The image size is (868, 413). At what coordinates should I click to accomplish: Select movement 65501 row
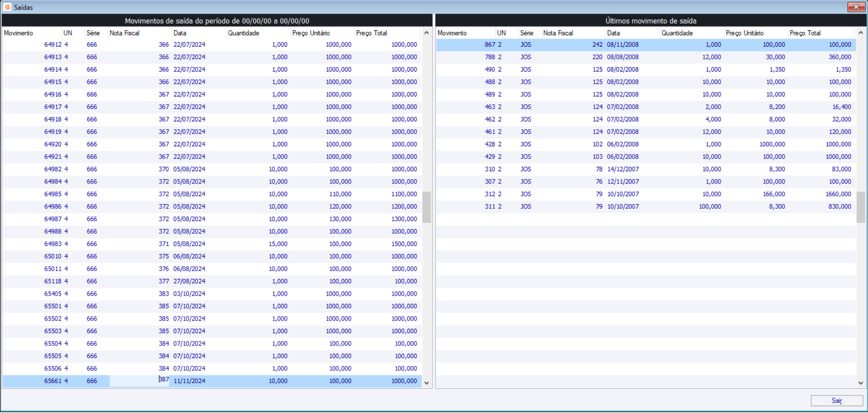[212, 306]
